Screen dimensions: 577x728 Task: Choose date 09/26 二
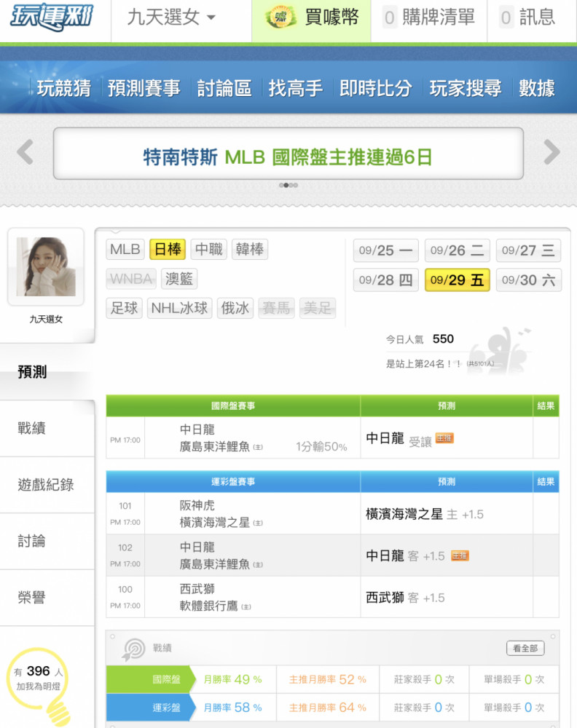(x=457, y=250)
